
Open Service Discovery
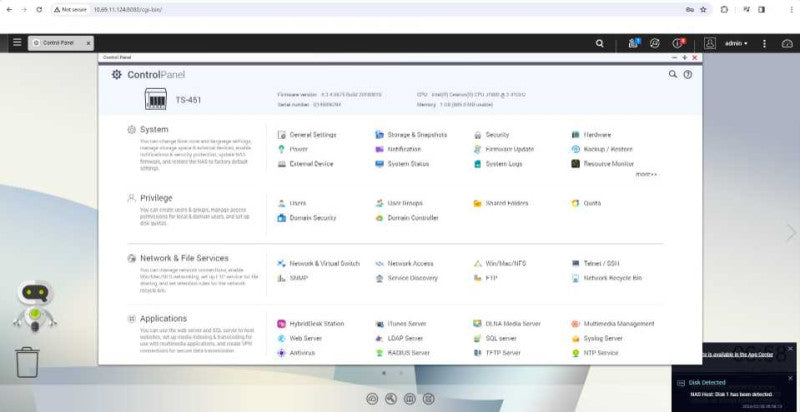[x=406, y=278]
